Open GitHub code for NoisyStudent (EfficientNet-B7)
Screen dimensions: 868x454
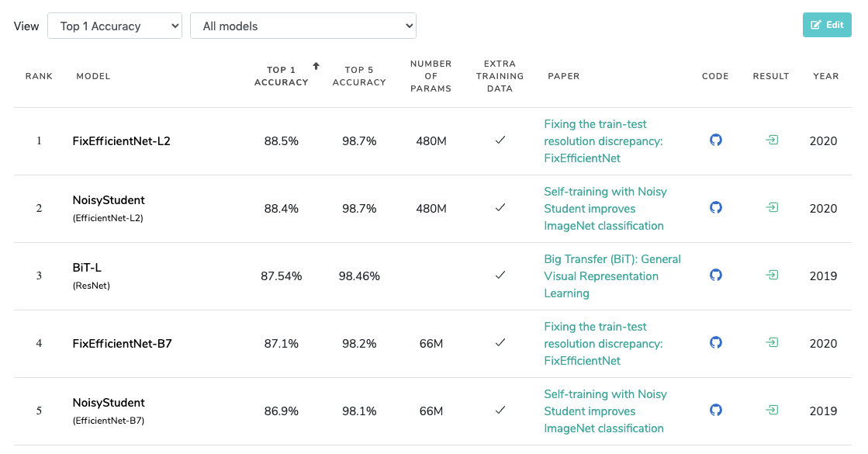[715, 410]
